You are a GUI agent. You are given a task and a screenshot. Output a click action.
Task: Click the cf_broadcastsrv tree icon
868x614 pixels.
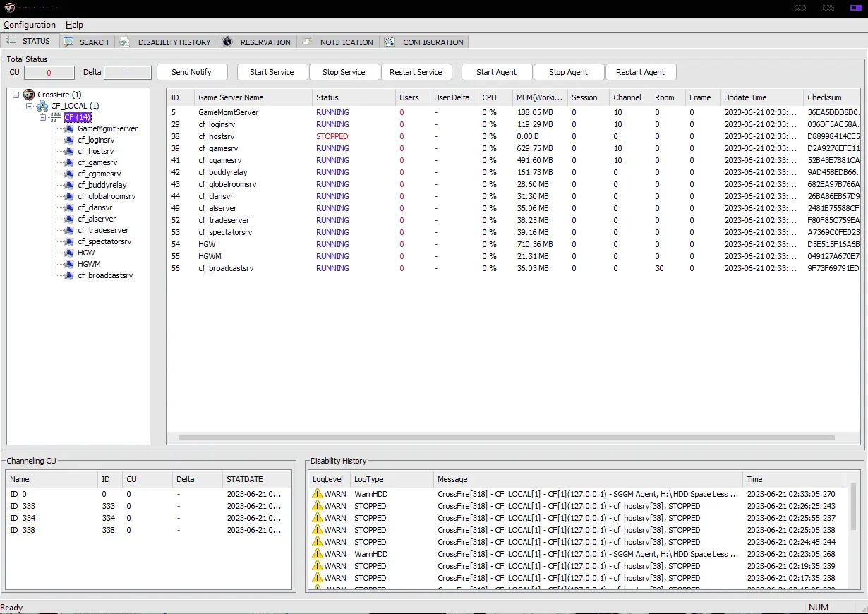(x=69, y=275)
